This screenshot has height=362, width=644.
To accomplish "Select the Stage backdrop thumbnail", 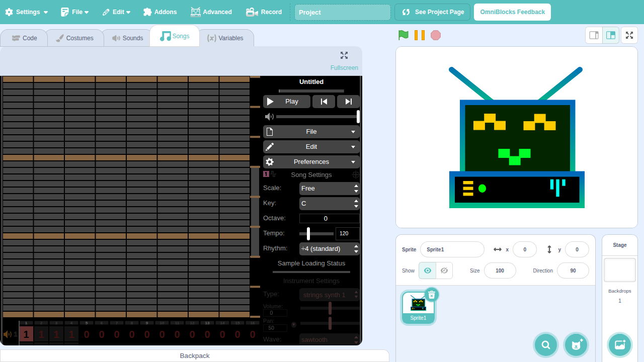I will (x=620, y=270).
